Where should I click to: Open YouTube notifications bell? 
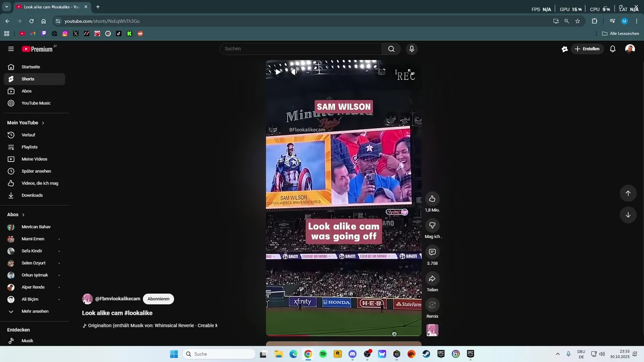[612, 49]
